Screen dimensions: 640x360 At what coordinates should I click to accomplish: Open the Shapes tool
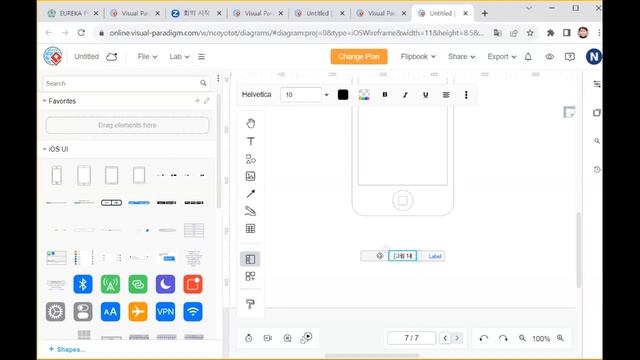251,159
